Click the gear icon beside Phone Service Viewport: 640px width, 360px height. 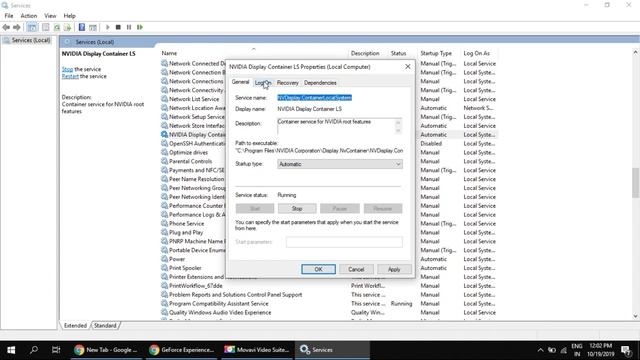tap(164, 224)
